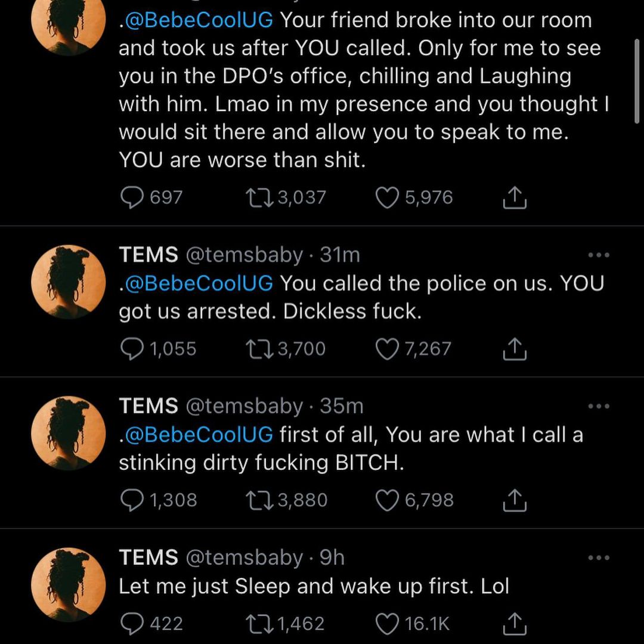This screenshot has height=644, width=644.
Task: Open more options on the 35m tweet
Action: [598, 407]
